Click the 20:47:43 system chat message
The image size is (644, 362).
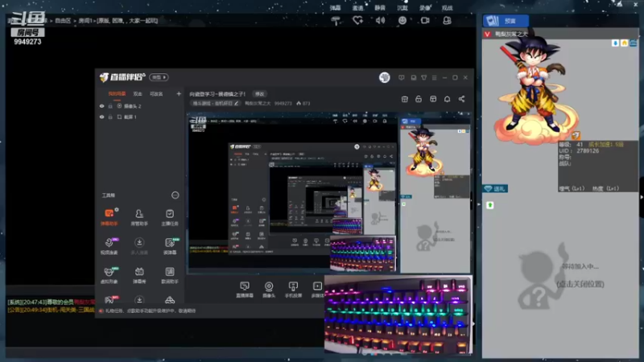51,302
